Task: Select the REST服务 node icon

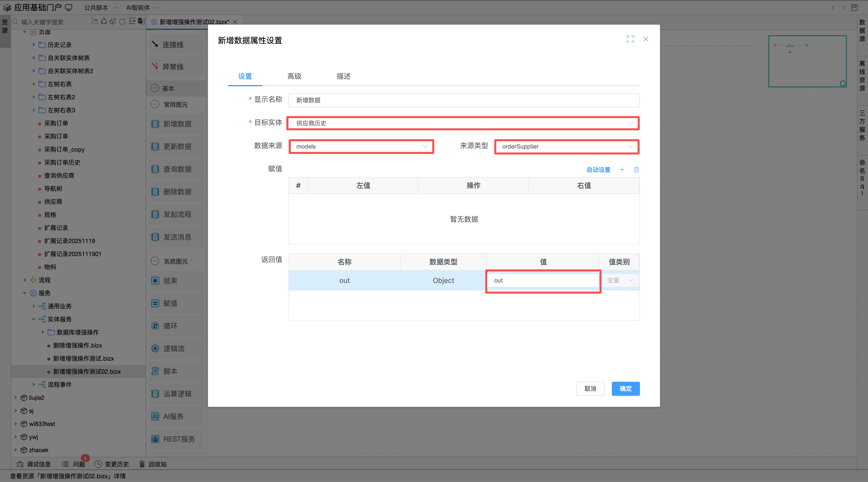Action: click(x=155, y=439)
